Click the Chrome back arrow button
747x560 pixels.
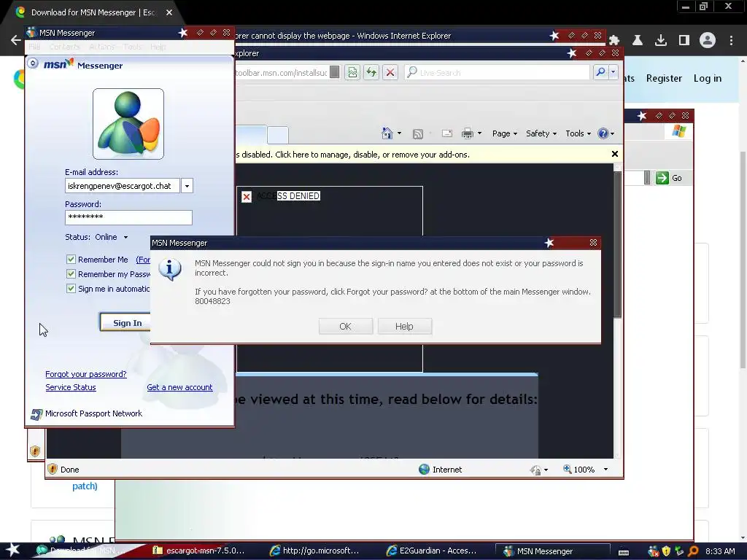[15, 40]
